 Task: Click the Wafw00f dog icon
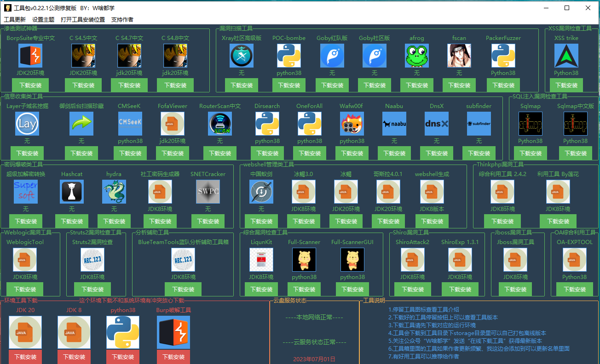[x=352, y=124]
